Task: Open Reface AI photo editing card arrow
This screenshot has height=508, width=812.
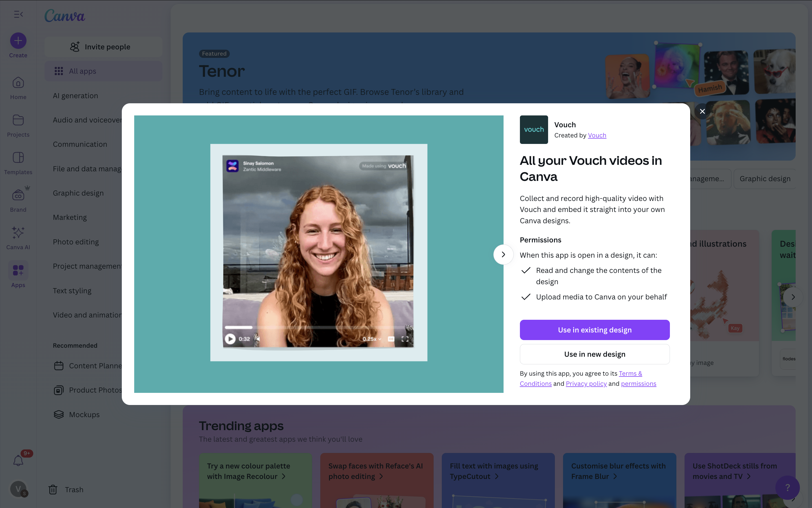Action: pos(381,476)
